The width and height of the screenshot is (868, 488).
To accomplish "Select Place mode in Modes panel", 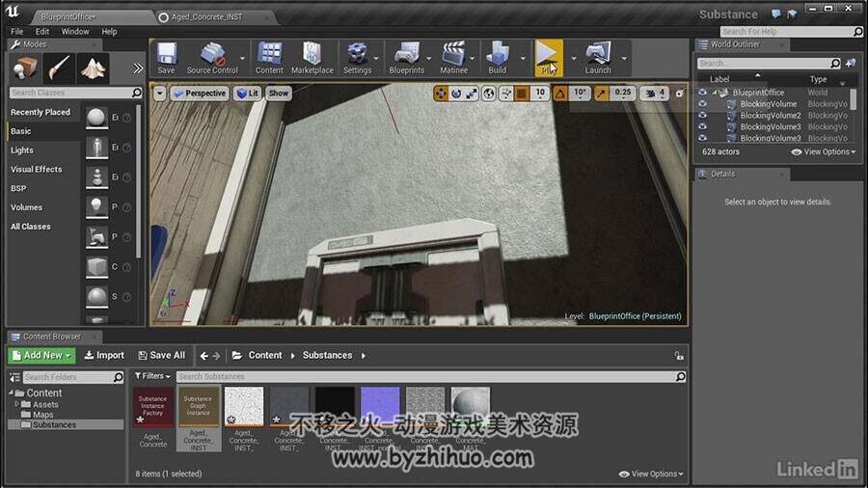I will 25,68.
